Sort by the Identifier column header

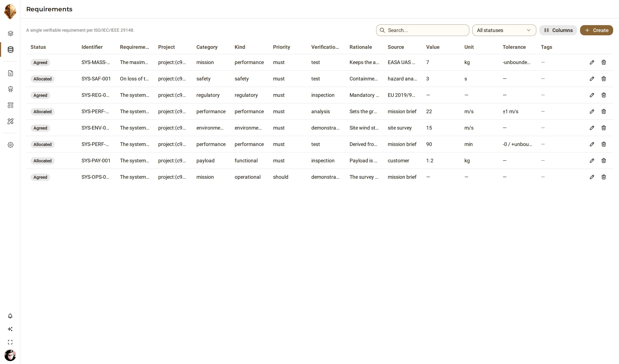click(92, 47)
